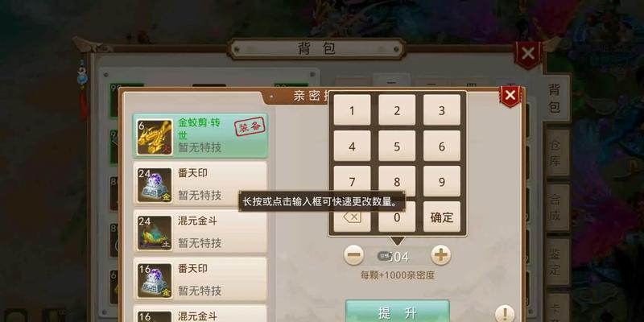The image size is (644, 322).
Task: Switch to the 合成 side tab
Action: tap(555, 207)
